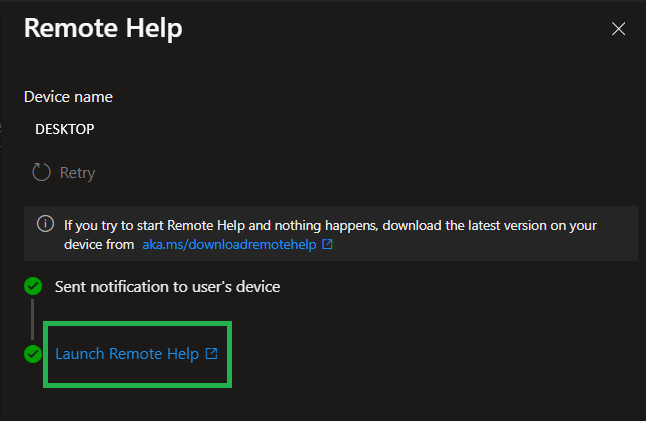Click the vertical line connecting the status steps

[32, 320]
